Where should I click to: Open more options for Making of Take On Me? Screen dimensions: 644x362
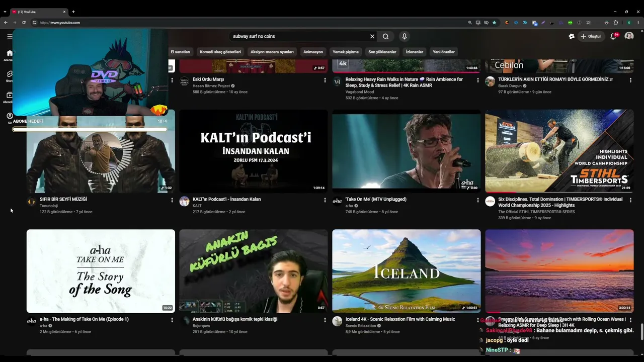[x=172, y=320]
